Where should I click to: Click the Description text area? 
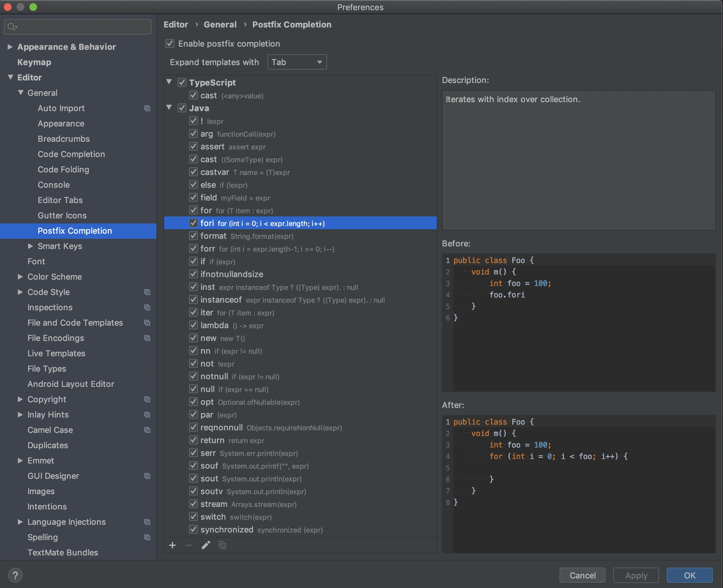point(579,160)
